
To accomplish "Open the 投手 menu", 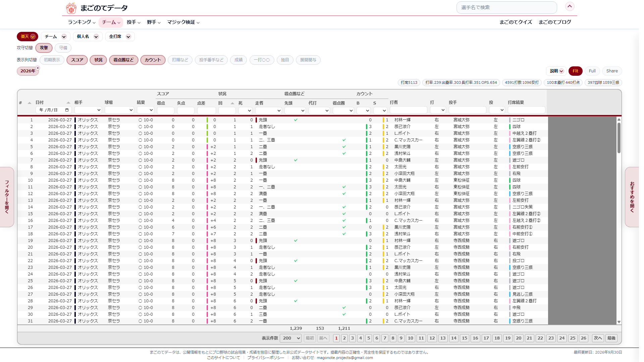I will (x=133, y=22).
